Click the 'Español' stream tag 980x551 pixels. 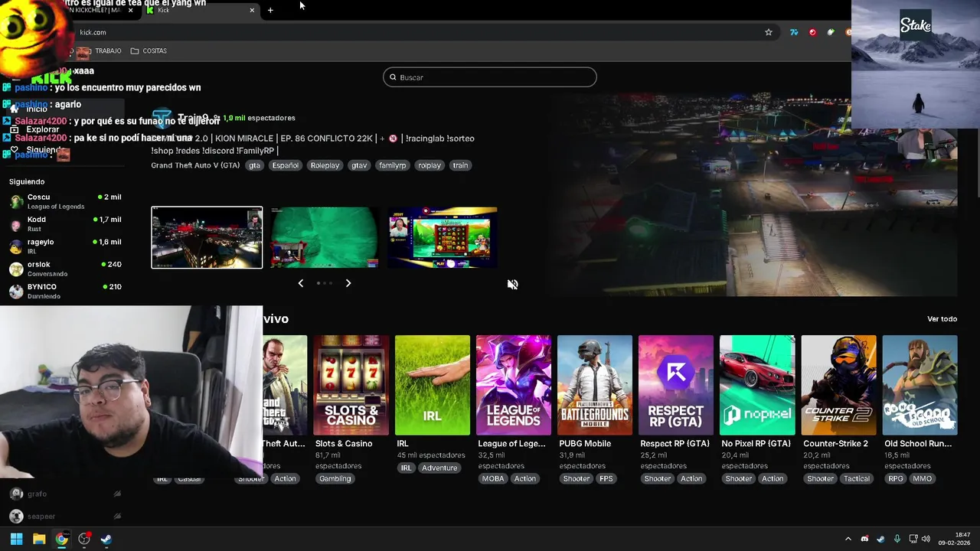point(285,165)
